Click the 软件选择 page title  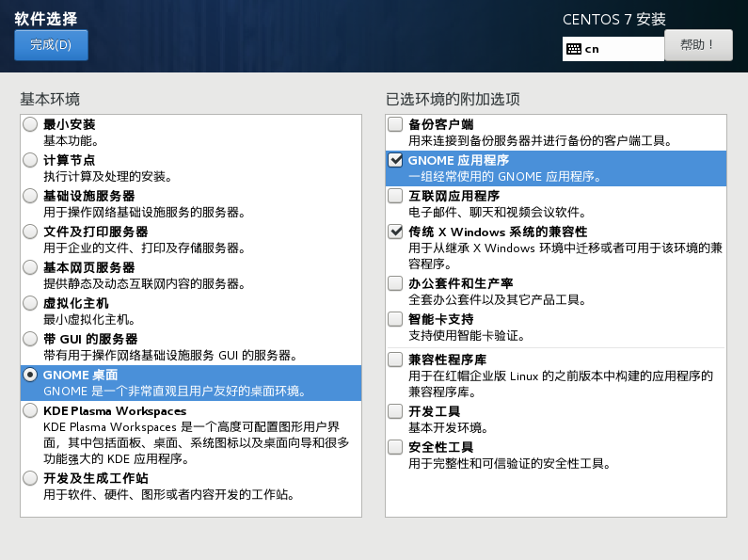coord(46,19)
